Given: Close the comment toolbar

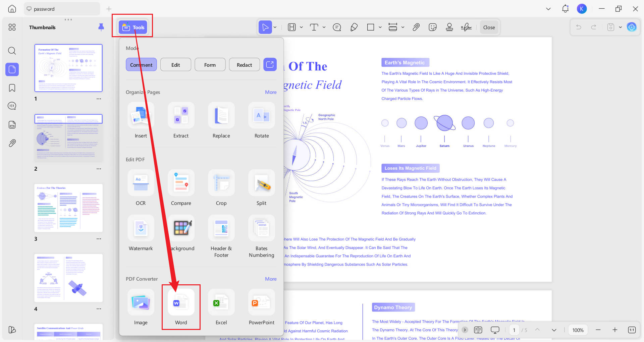Looking at the screenshot, I should 489,27.
